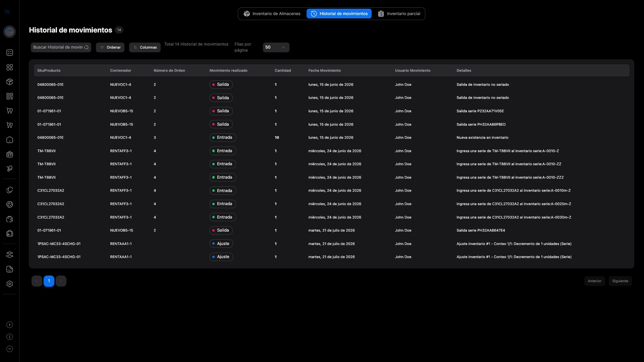Viewport: 644px width, 362px height.
Task: Click details text ending serie:A-0030m-Z
Action: [x=514, y=217]
